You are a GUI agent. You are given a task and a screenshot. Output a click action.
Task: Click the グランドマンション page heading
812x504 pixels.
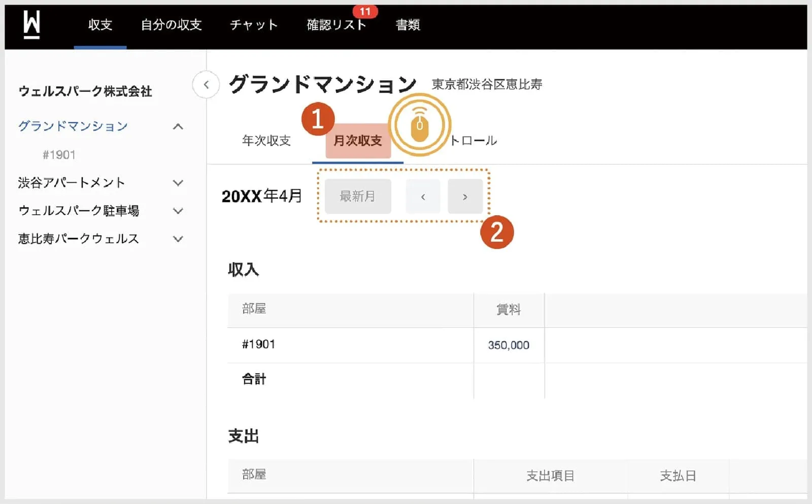[323, 84]
